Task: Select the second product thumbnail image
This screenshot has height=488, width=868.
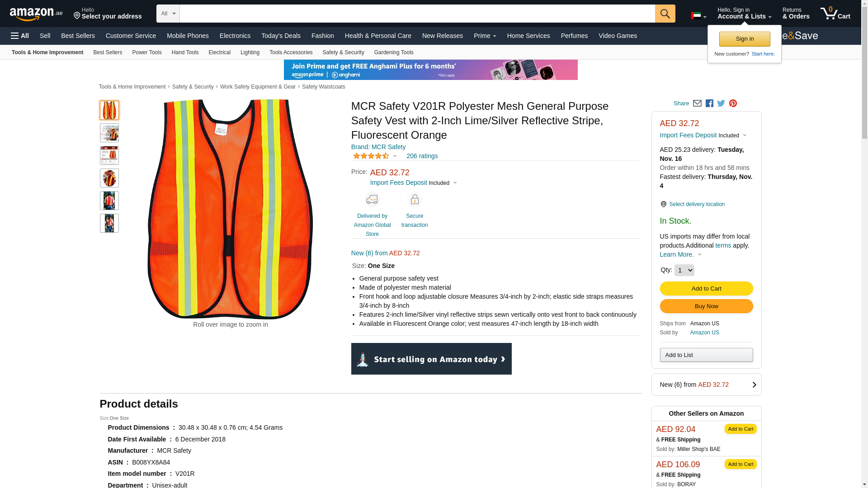Action: (109, 133)
